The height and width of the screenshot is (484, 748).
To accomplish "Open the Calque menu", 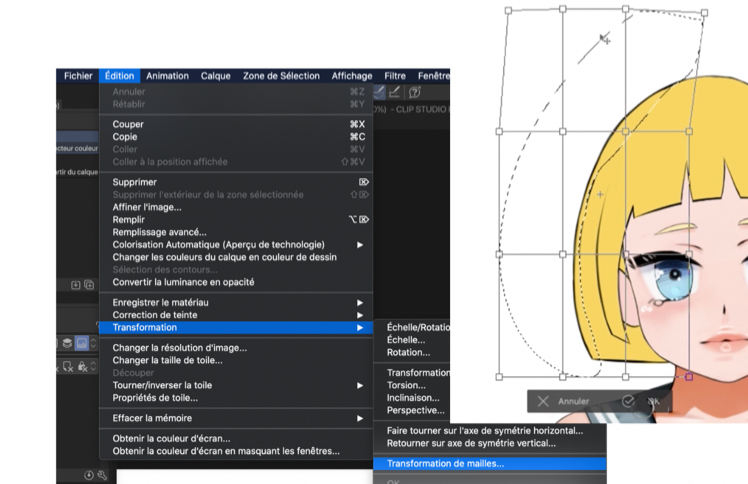I will tap(215, 76).
